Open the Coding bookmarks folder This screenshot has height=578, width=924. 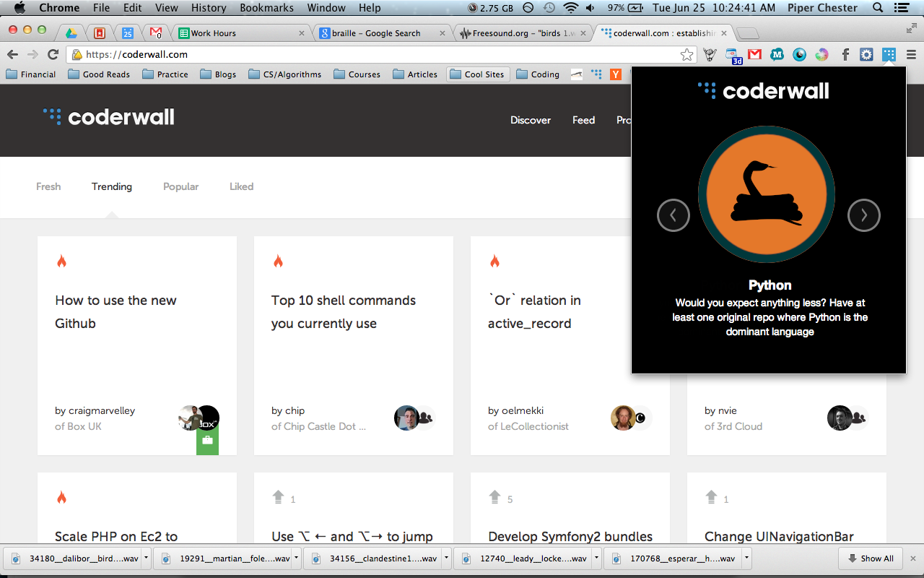point(538,74)
